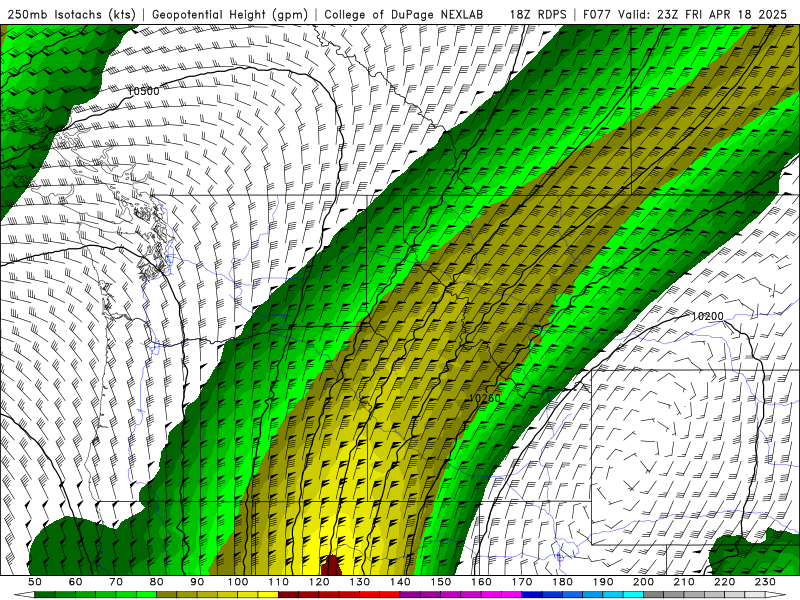Click the '120' legend value
800x600 pixels.
tap(319, 582)
